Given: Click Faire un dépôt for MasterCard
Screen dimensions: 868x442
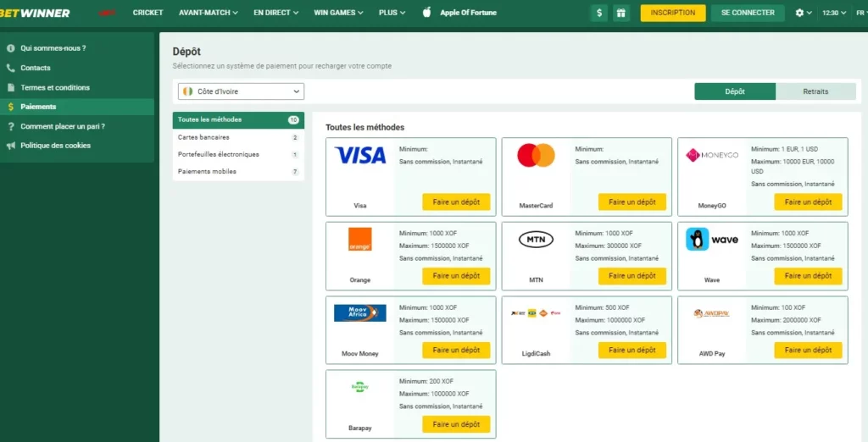Looking at the screenshot, I should (632, 202).
